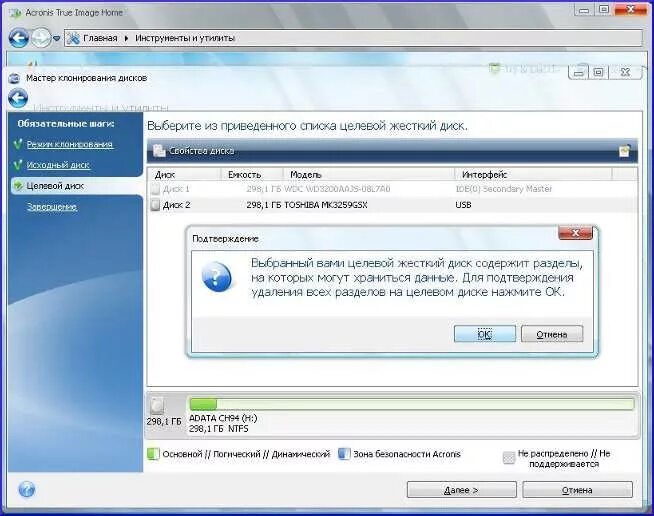Minimize the Мастер клонирования дисков window
The height and width of the screenshot is (516, 654).
579,73
